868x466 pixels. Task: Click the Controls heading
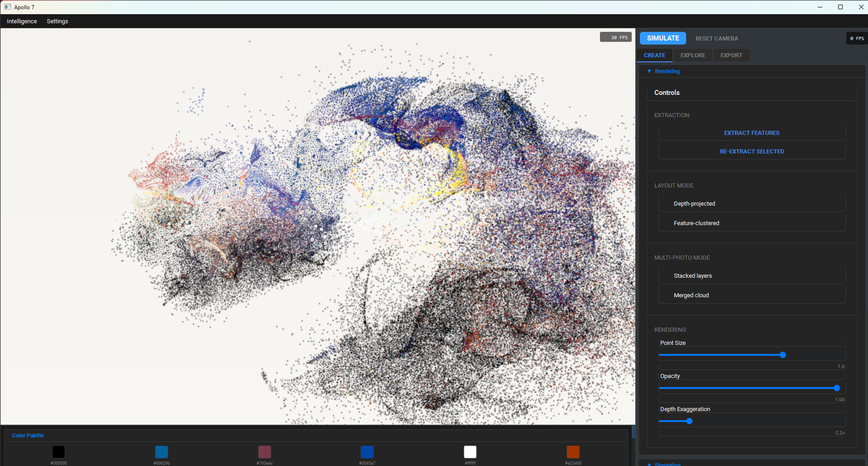tap(667, 93)
